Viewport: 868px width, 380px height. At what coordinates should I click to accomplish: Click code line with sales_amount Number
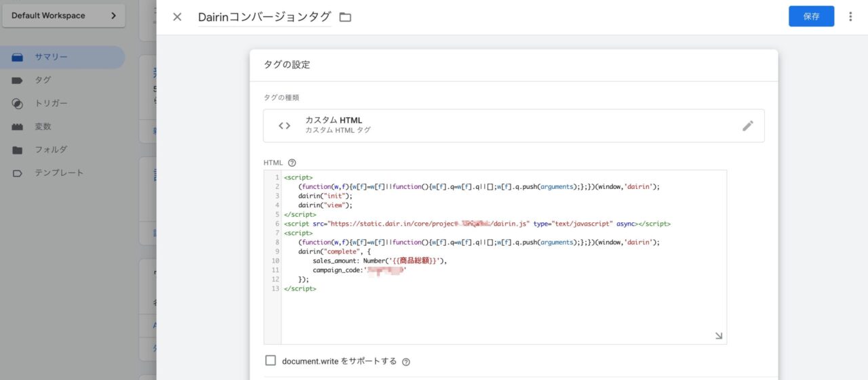click(380, 260)
